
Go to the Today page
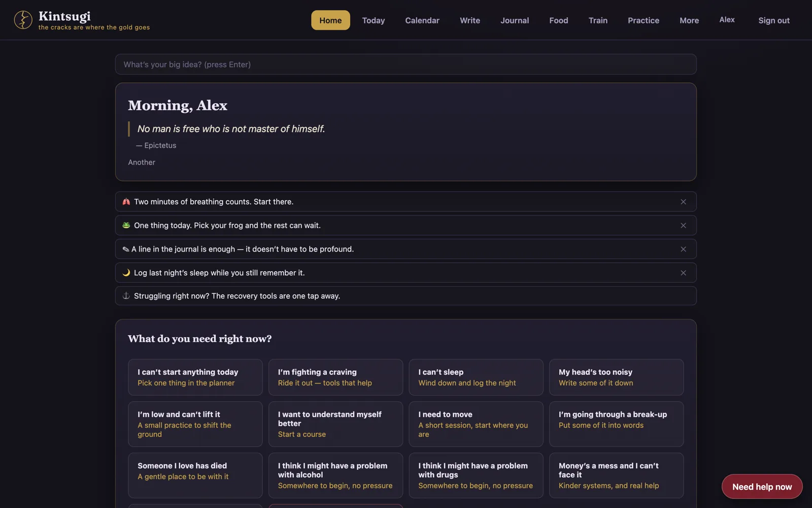374,20
